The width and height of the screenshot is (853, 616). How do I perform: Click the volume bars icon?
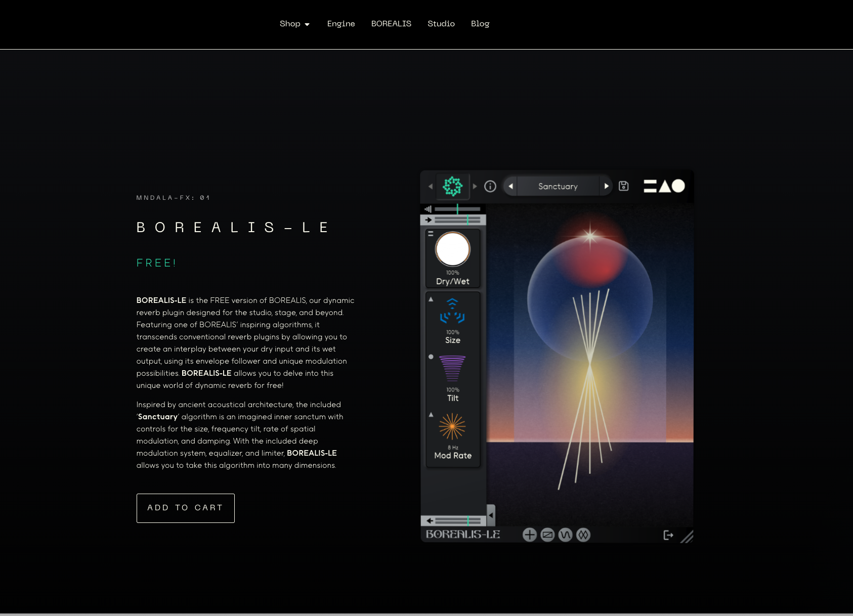point(428,209)
